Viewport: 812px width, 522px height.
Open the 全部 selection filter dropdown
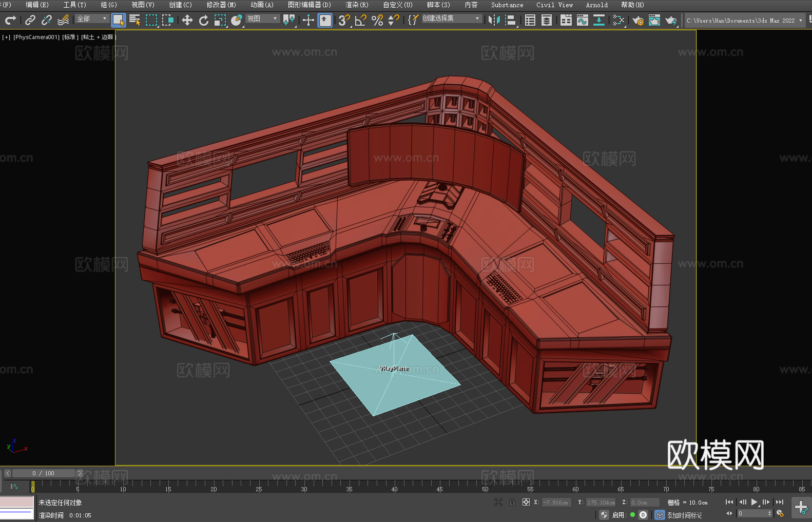coord(92,19)
